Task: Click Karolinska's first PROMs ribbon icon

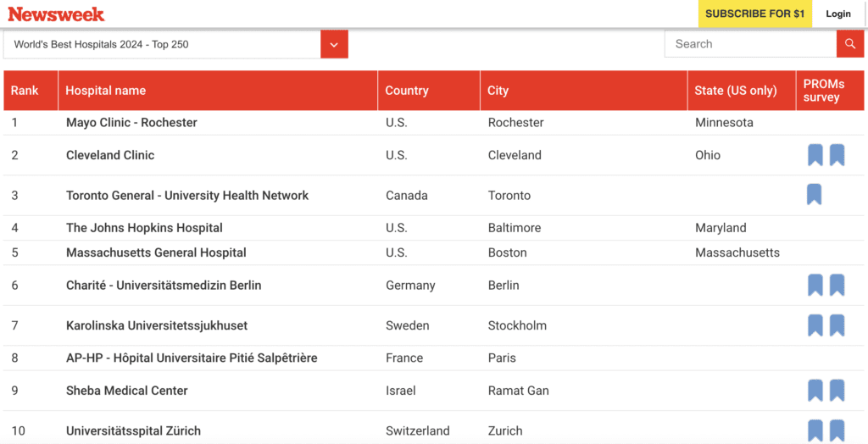Action: pyautogui.click(x=815, y=325)
